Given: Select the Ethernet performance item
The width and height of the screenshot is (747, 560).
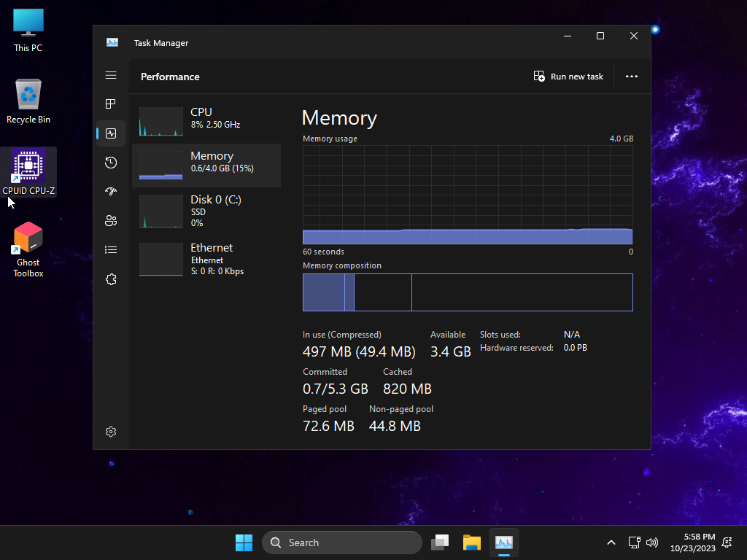Looking at the screenshot, I should [x=206, y=259].
